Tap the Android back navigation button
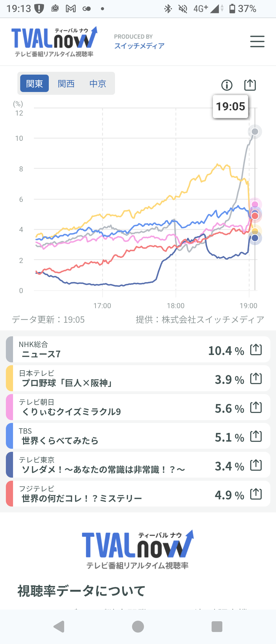Viewport: 276px width, 644px height. click(59, 627)
